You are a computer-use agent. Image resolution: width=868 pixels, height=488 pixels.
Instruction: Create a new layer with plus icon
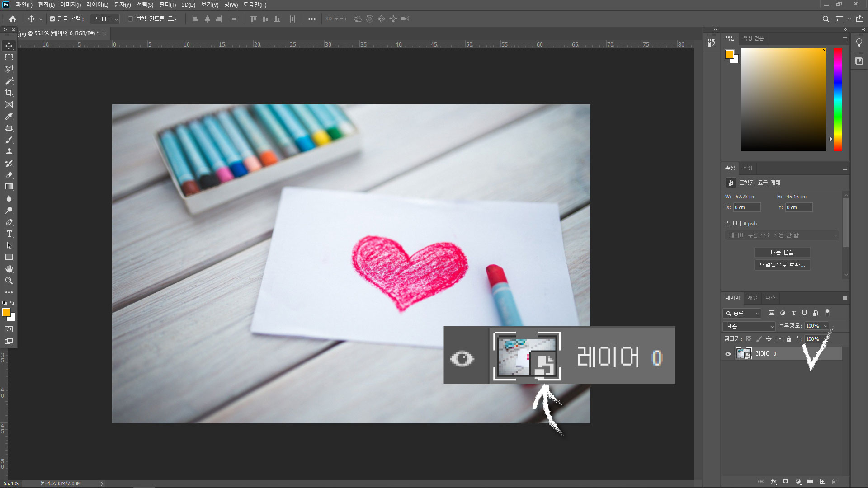click(822, 482)
